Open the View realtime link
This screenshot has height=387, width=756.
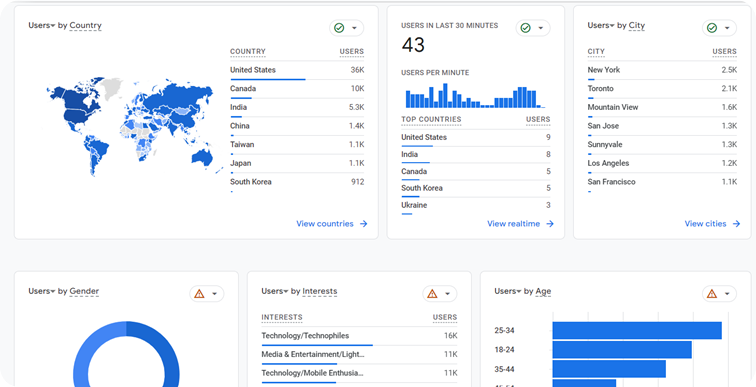pos(513,224)
